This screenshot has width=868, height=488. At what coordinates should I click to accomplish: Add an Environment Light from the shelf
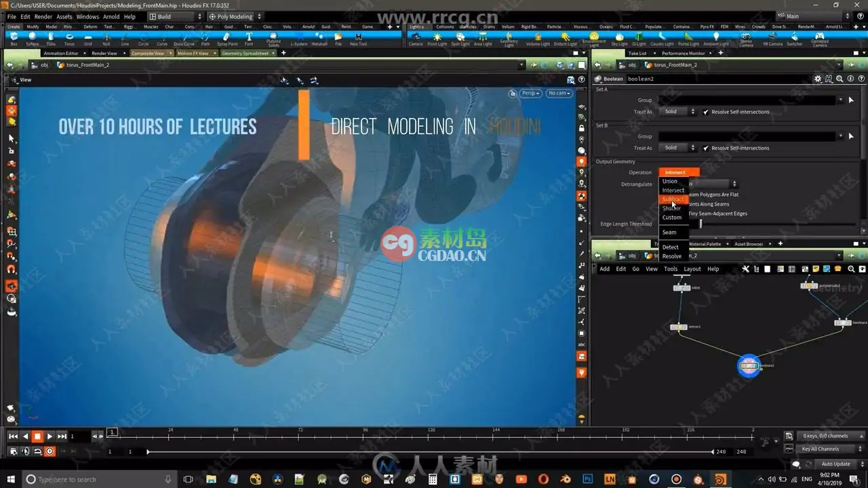[594, 40]
